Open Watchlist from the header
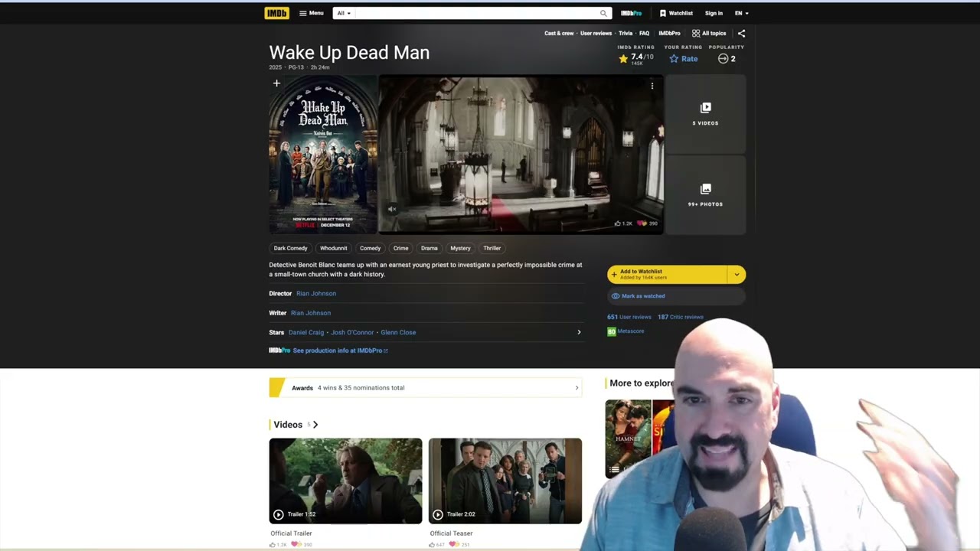 pyautogui.click(x=676, y=13)
